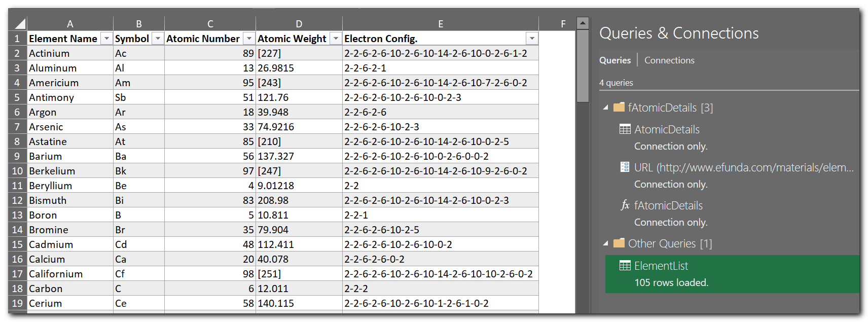The image size is (868, 322).
Task: Click the Beryllium cell
Action: pyautogui.click(x=70, y=186)
